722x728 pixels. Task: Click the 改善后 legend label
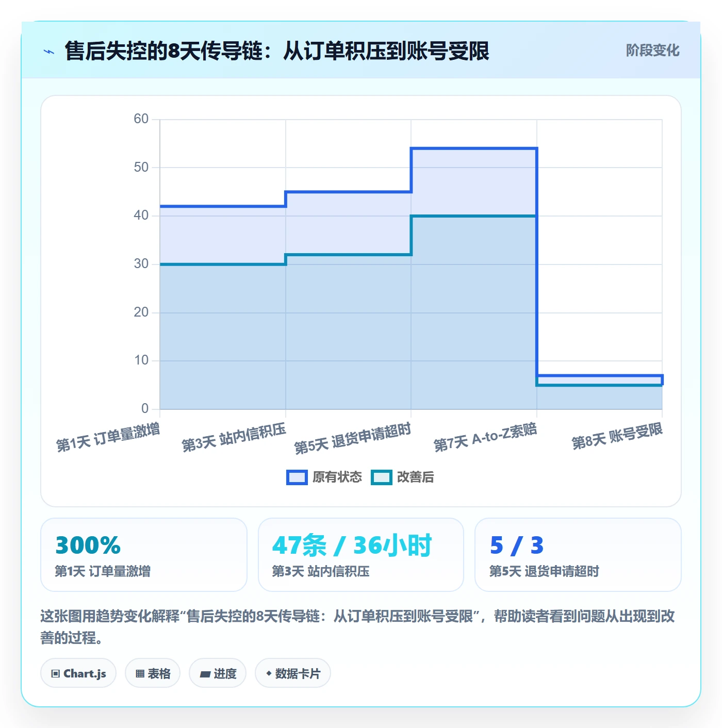click(415, 477)
